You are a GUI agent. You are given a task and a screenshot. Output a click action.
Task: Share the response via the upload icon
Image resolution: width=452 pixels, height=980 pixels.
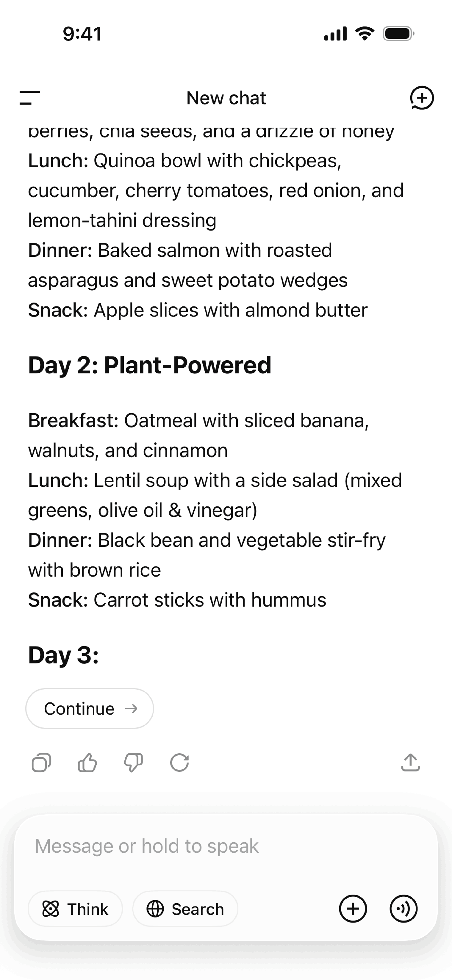point(411,762)
